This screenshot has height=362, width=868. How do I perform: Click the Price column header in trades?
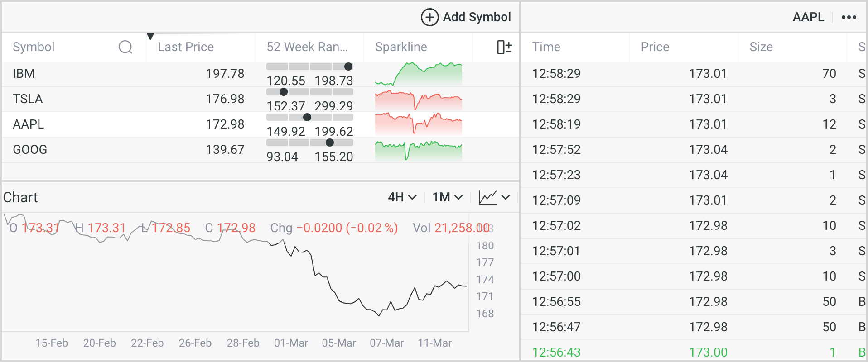pos(655,47)
